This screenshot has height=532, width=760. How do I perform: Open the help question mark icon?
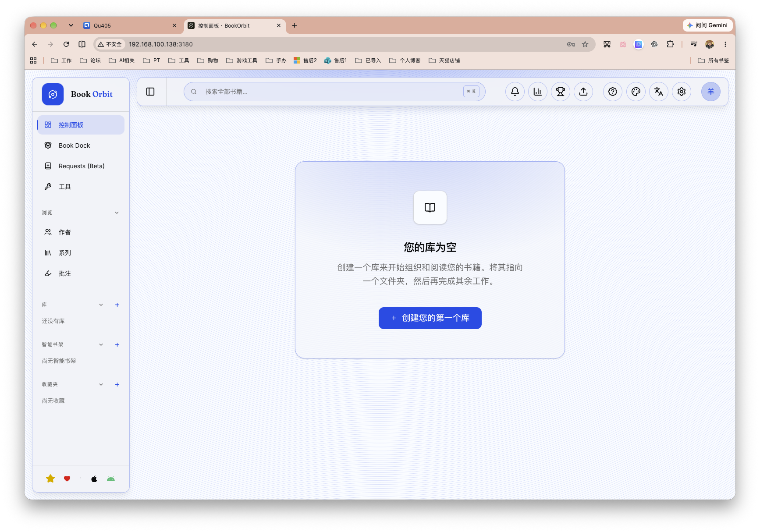[x=613, y=92]
